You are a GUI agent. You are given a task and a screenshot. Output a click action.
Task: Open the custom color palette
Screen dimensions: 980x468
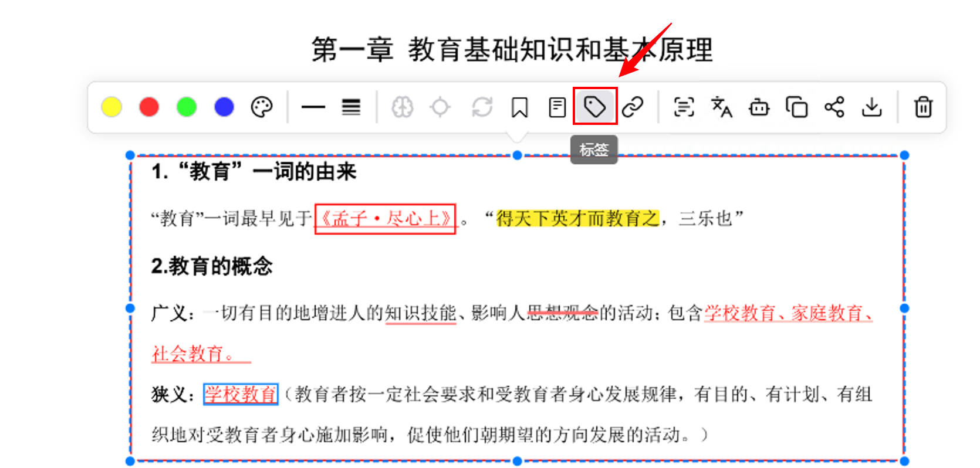pyautogui.click(x=262, y=107)
